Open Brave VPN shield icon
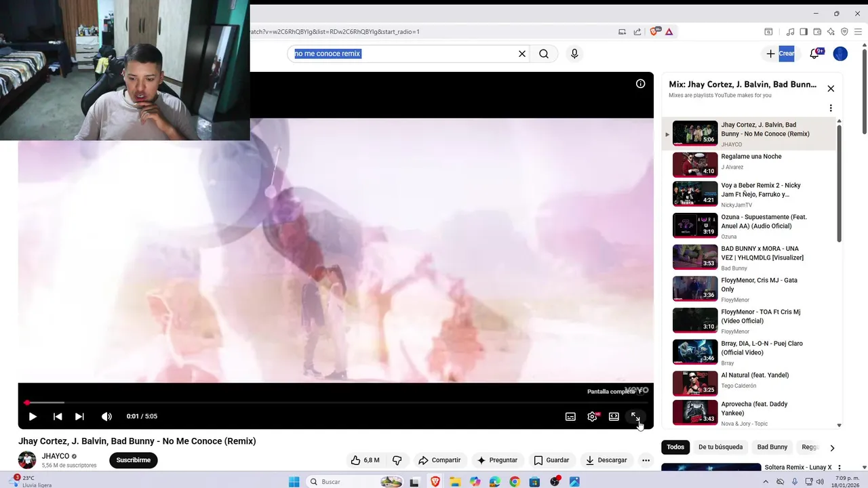This screenshot has width=868, height=488. coord(844,31)
